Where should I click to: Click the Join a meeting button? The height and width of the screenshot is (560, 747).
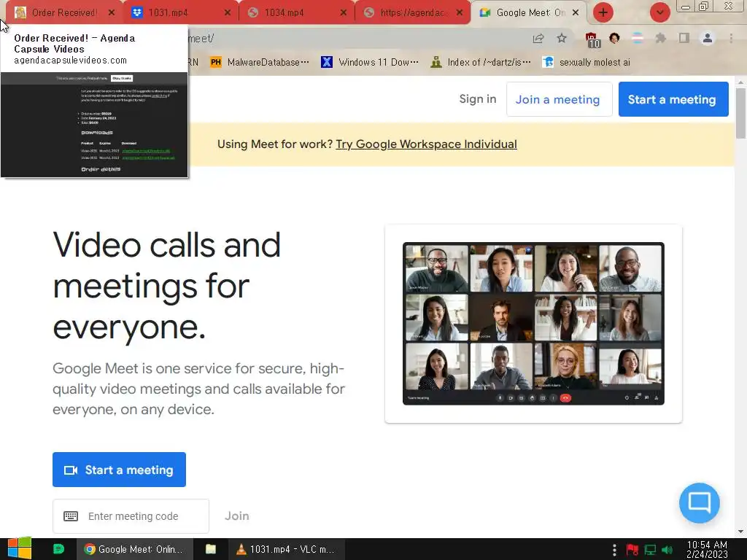559,99
